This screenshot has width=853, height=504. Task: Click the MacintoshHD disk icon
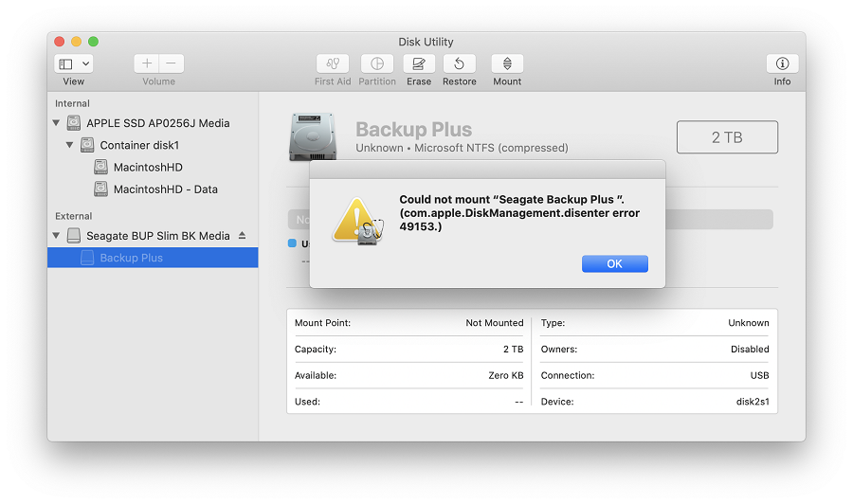coord(100,167)
